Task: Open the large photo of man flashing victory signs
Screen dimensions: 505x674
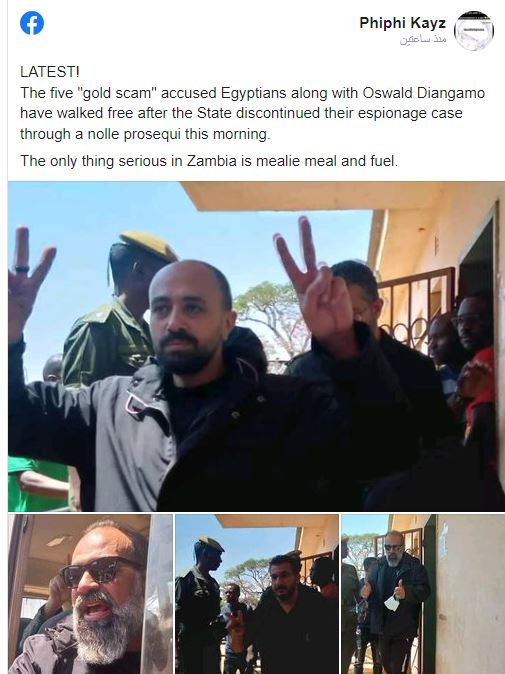Action: [256, 346]
